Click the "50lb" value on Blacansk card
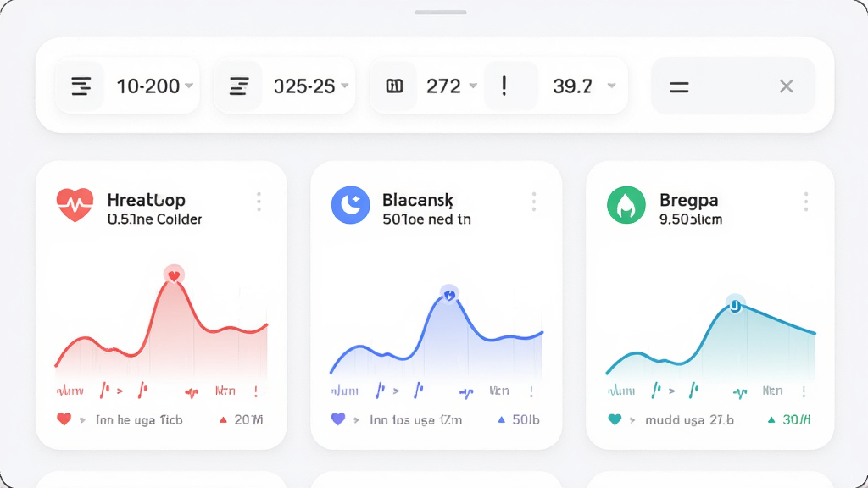868x488 pixels. 526,420
